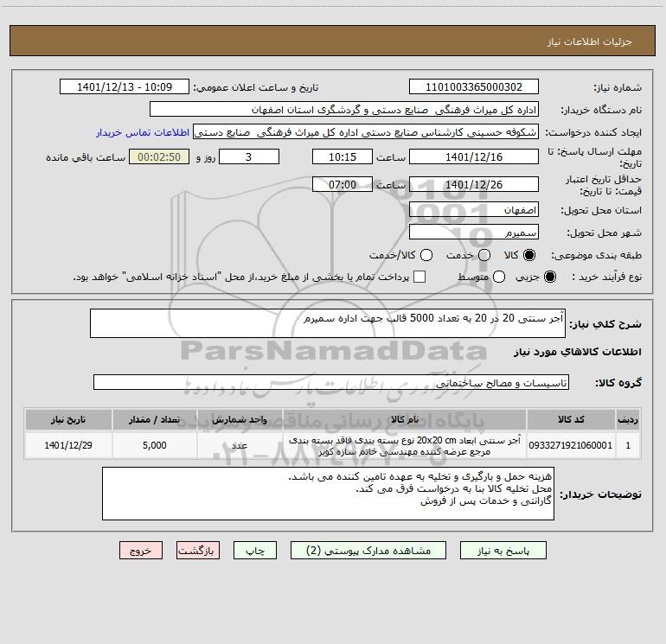Select the جزیی purchase type radio

(x=549, y=277)
